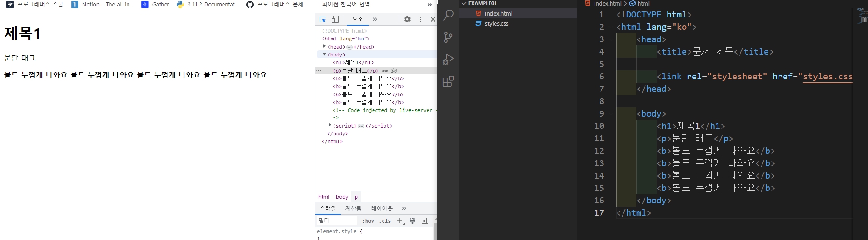Open the VS Code Search view
Image resolution: width=868 pixels, height=240 pixels.
[x=448, y=15]
